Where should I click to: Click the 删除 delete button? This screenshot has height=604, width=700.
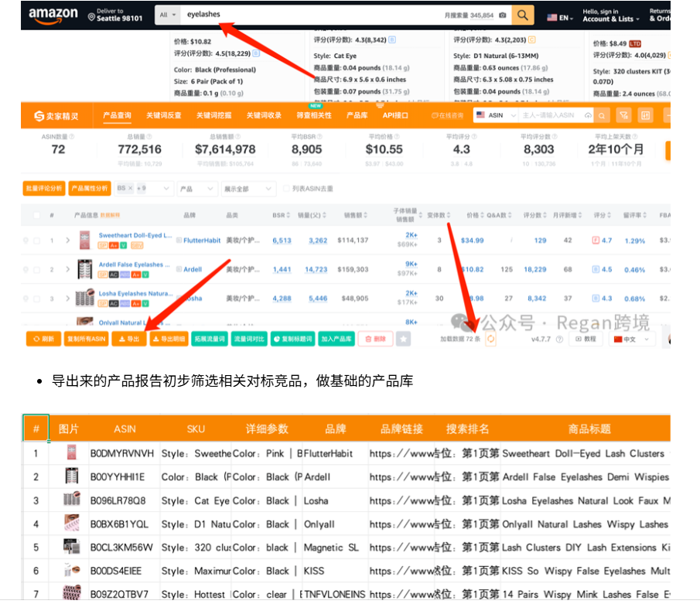pyautogui.click(x=375, y=339)
